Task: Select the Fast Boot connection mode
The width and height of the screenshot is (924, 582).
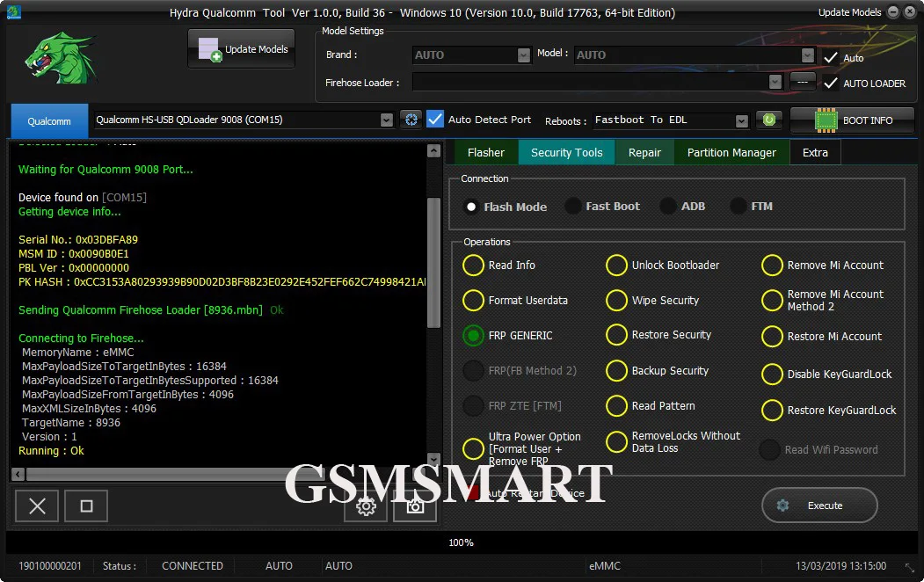Action: 573,207
